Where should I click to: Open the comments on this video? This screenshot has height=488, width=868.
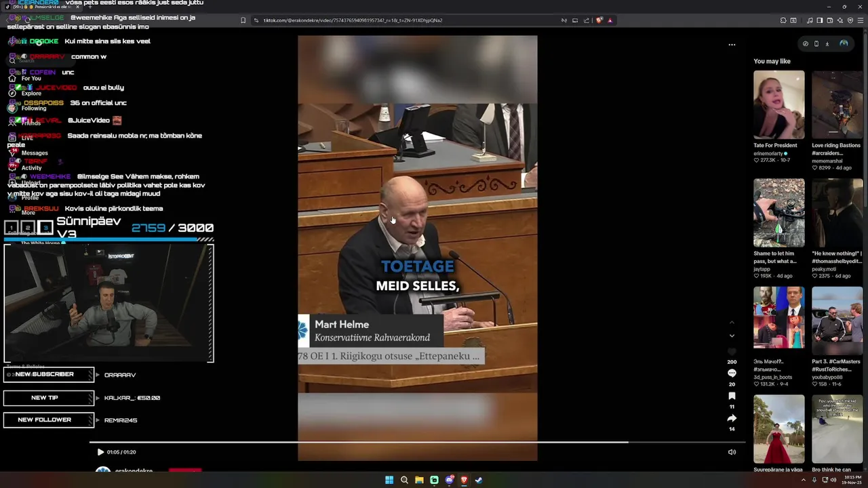(732, 373)
